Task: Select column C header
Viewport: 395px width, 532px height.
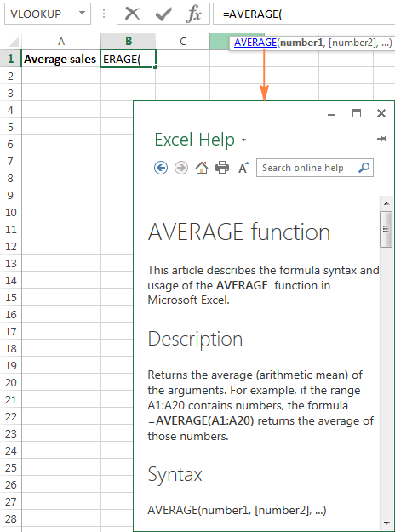Action: coord(183,42)
